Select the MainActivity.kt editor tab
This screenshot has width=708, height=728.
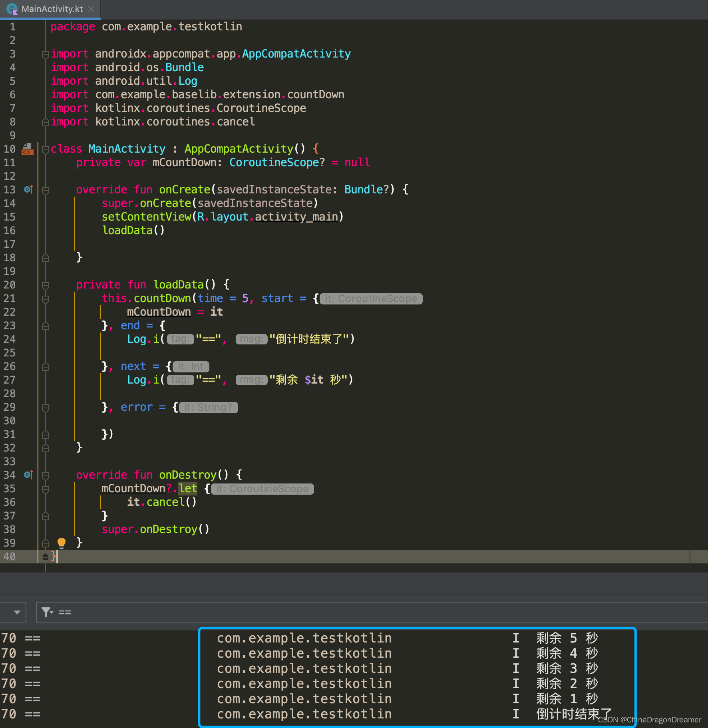pyautogui.click(x=50, y=9)
